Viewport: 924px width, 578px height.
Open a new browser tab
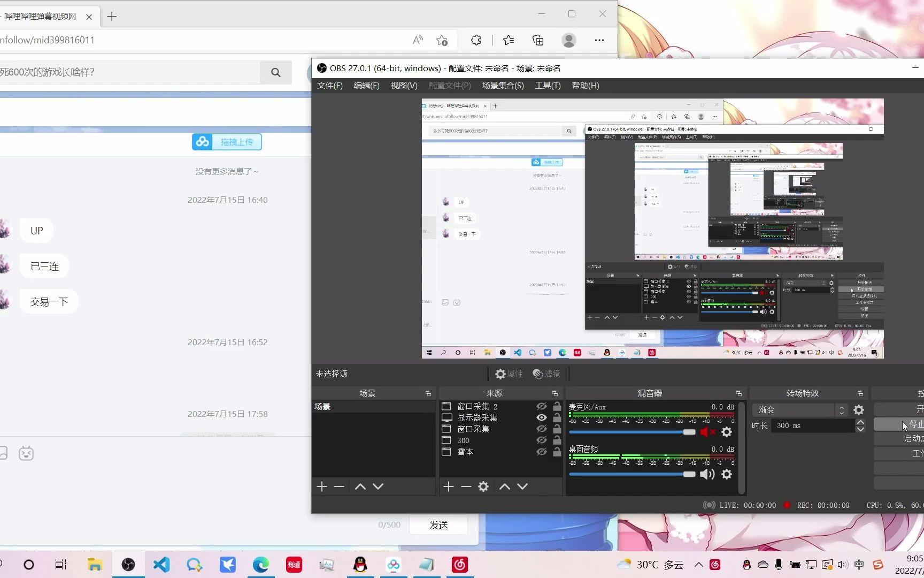point(112,17)
